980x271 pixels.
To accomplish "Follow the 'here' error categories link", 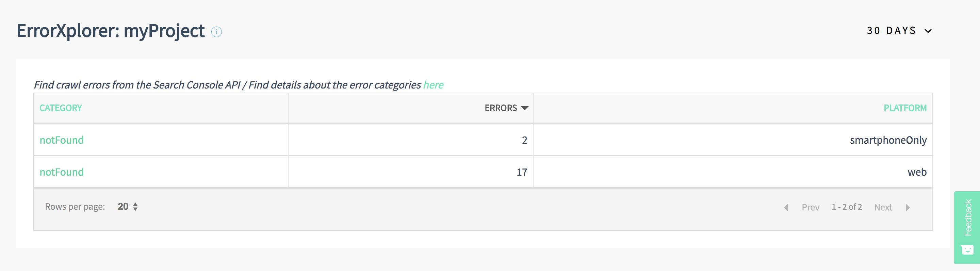I will click(x=433, y=84).
